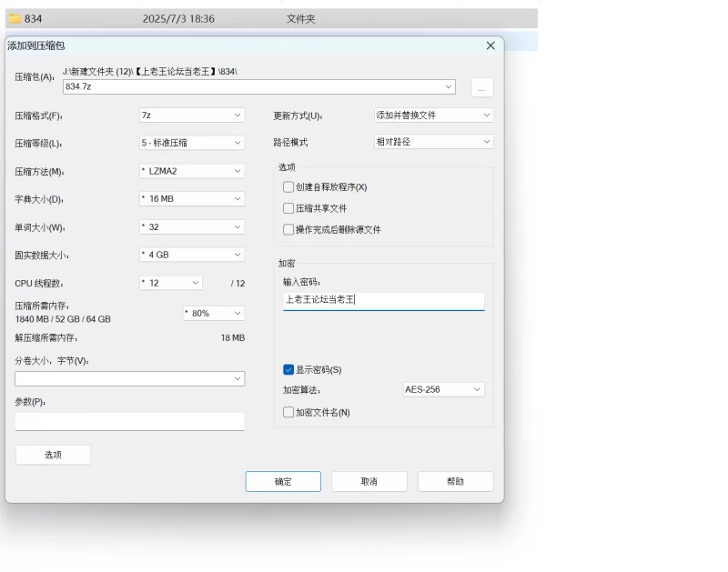Open the 压缩等级 5-标准压缩 dropdown
The image size is (728, 572).
pos(192,143)
